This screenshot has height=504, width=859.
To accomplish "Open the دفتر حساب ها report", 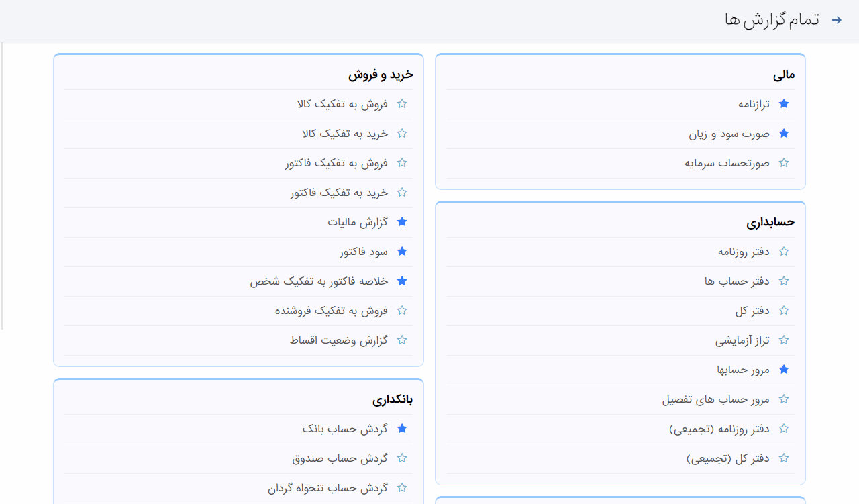I will (x=737, y=281).
